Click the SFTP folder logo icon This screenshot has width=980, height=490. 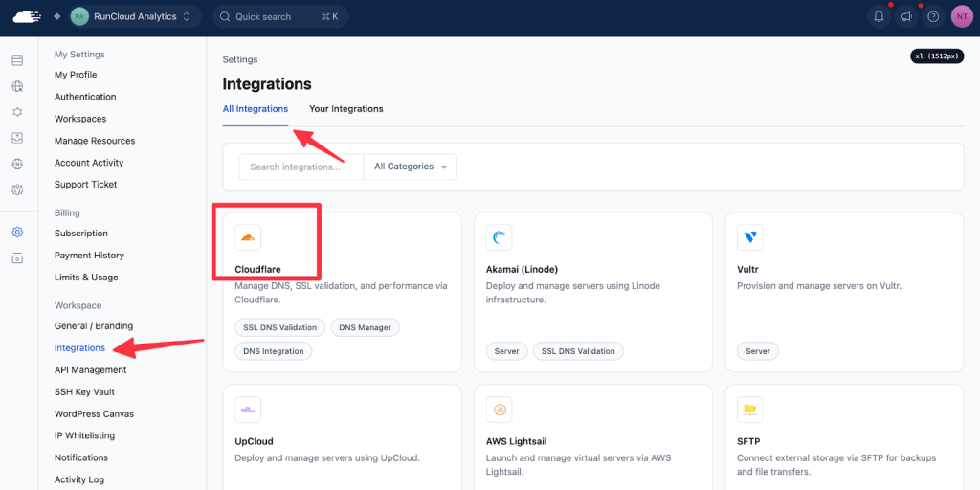(750, 410)
